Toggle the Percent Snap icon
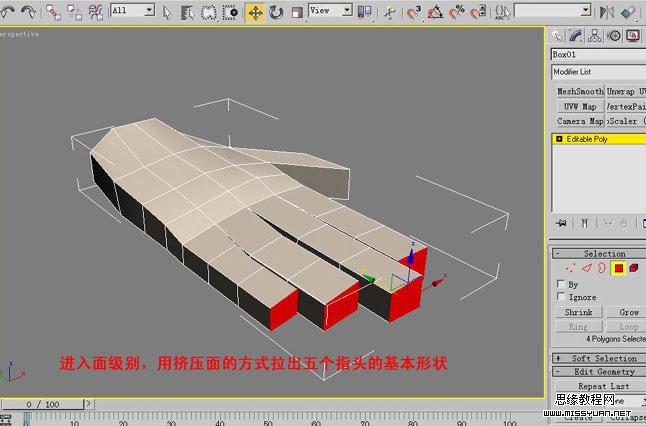The width and height of the screenshot is (646, 426). click(x=456, y=12)
